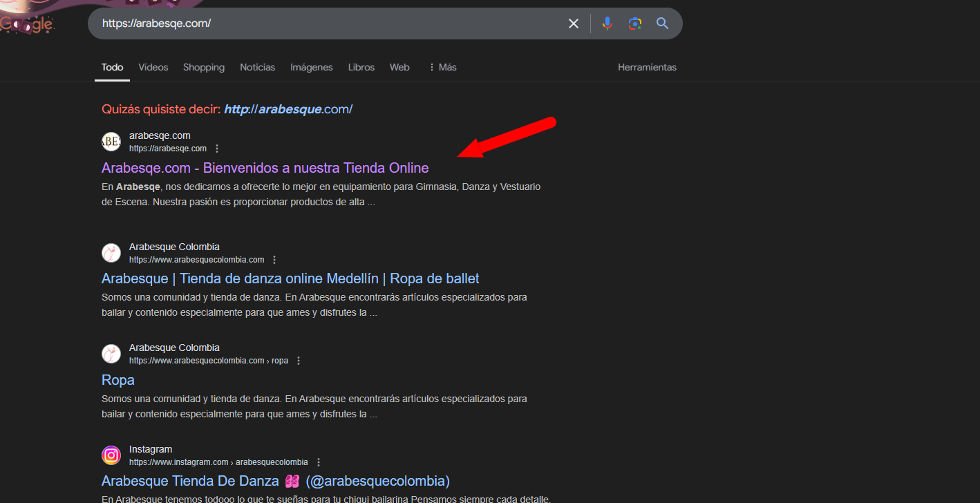The height and width of the screenshot is (503, 980).
Task: Click the 'Instagram' site name text
Action: (151, 449)
